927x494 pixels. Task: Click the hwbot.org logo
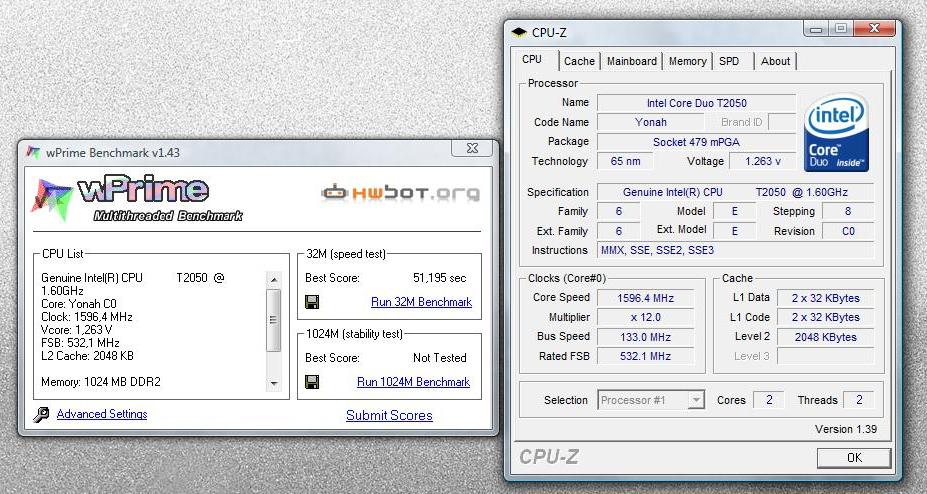point(400,193)
